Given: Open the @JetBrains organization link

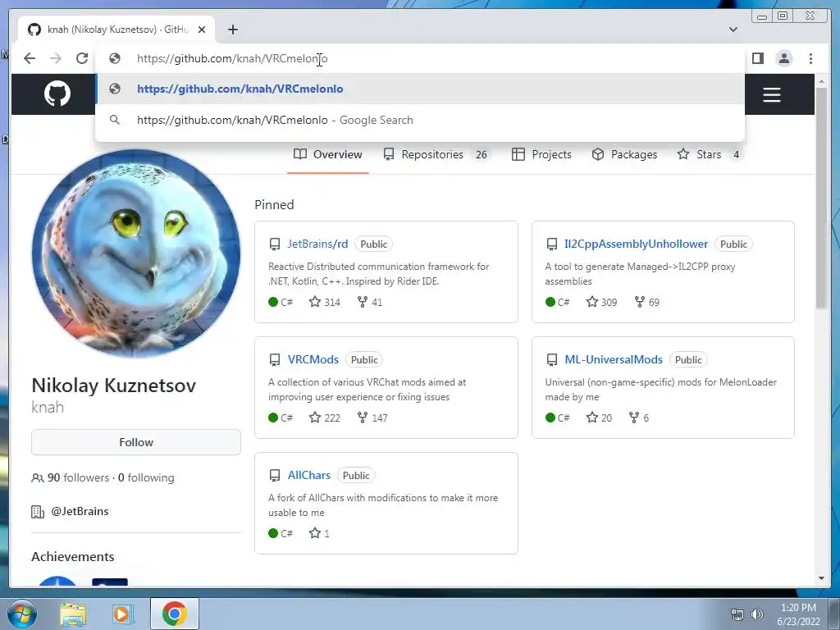Looking at the screenshot, I should (80, 511).
